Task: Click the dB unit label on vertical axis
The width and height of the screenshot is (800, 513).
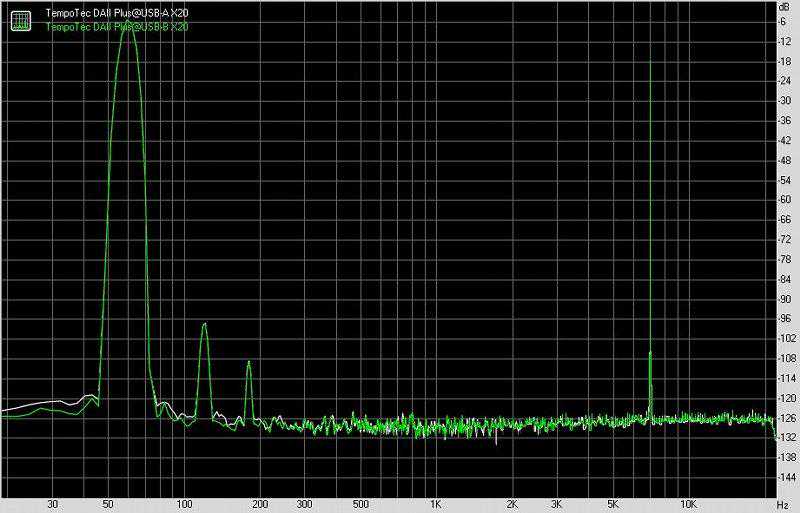Action: coord(784,7)
